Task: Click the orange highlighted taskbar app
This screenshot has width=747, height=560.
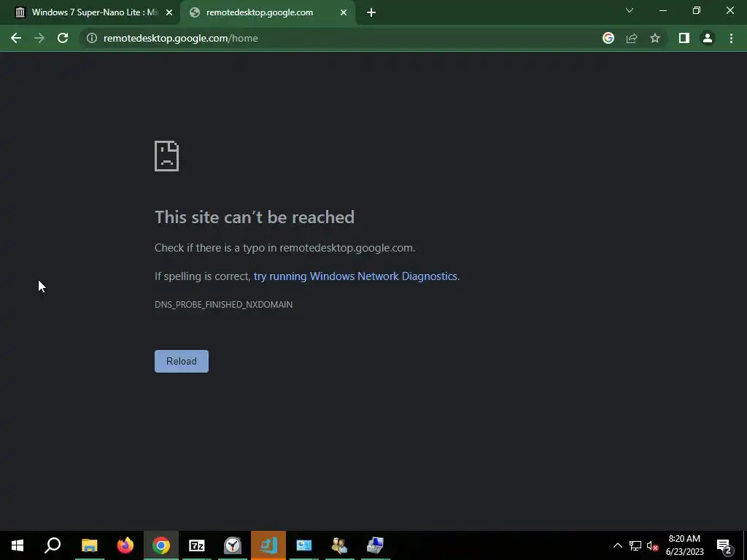Action: click(268, 545)
